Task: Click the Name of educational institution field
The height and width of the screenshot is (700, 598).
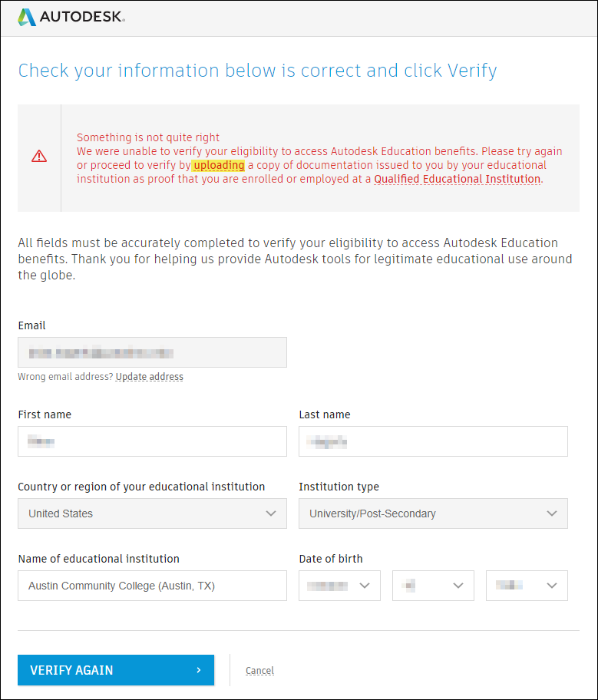Action: [152, 586]
